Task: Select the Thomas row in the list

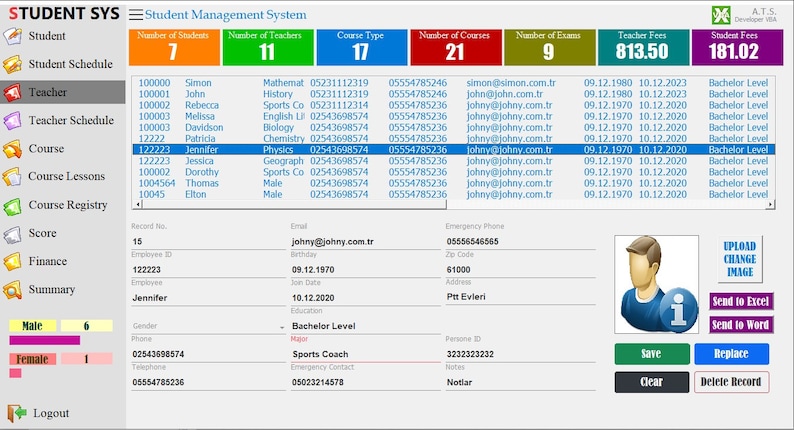Action: point(453,183)
